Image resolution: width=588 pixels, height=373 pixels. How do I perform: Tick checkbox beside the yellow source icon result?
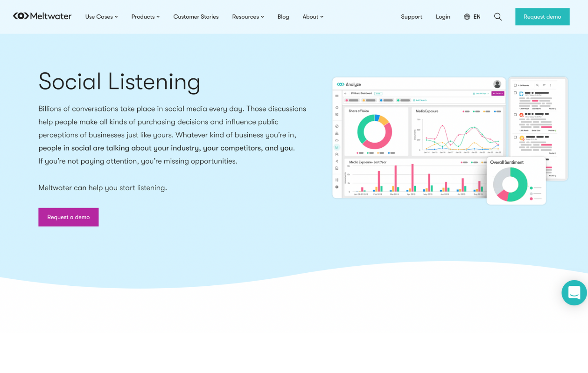(515, 137)
